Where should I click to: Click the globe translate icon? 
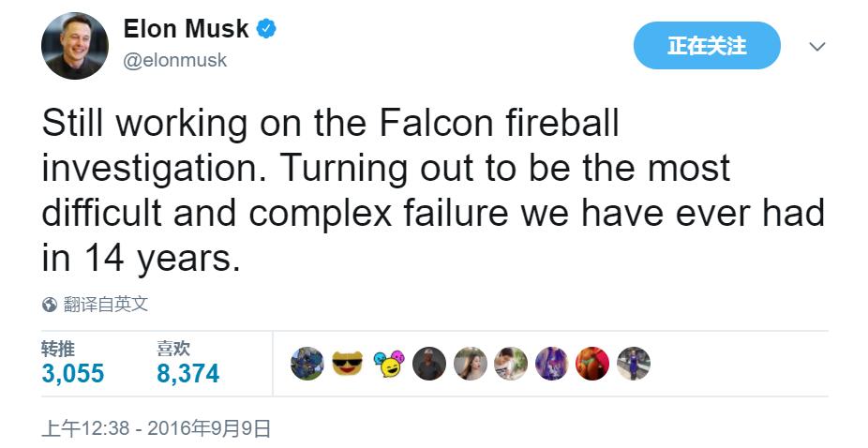50,305
